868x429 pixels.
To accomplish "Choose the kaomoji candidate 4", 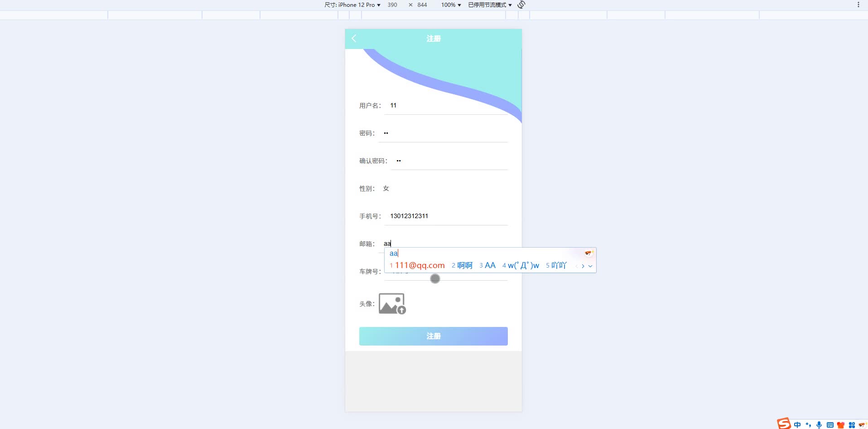I will 521,265.
